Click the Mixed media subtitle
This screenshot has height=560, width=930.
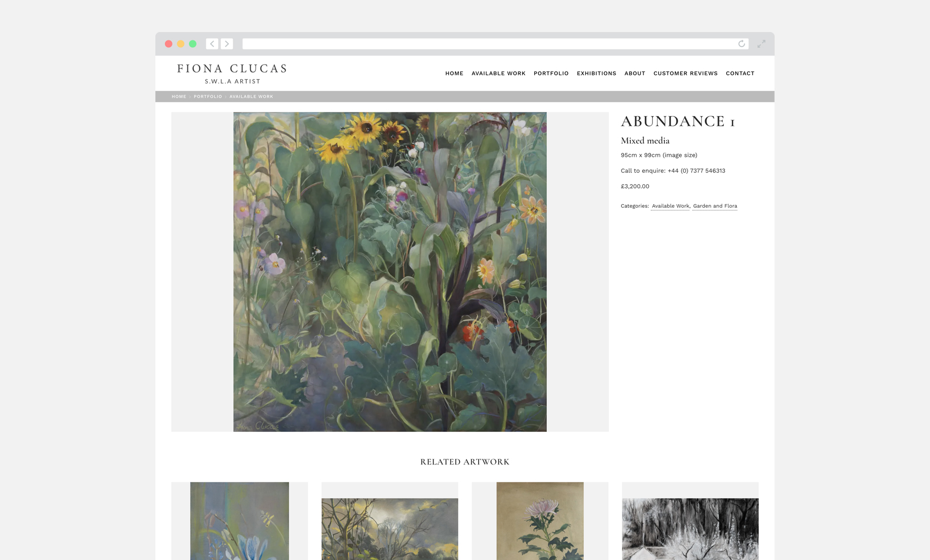645,141
